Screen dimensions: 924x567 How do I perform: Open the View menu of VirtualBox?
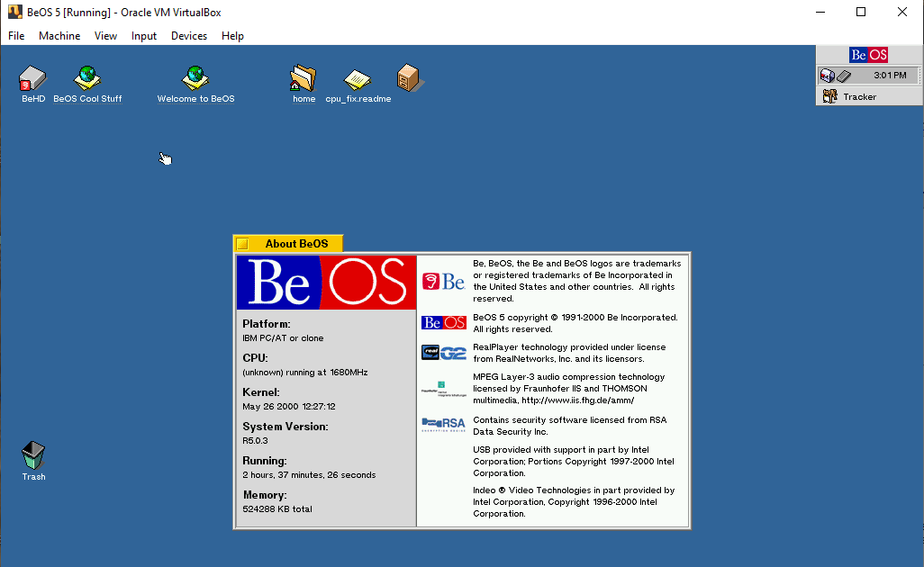(105, 36)
